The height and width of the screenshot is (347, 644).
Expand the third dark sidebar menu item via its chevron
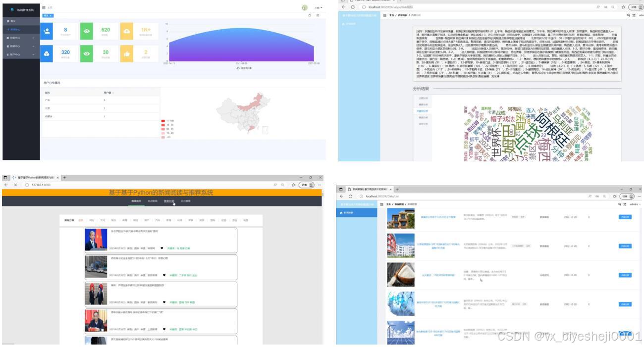click(x=33, y=38)
